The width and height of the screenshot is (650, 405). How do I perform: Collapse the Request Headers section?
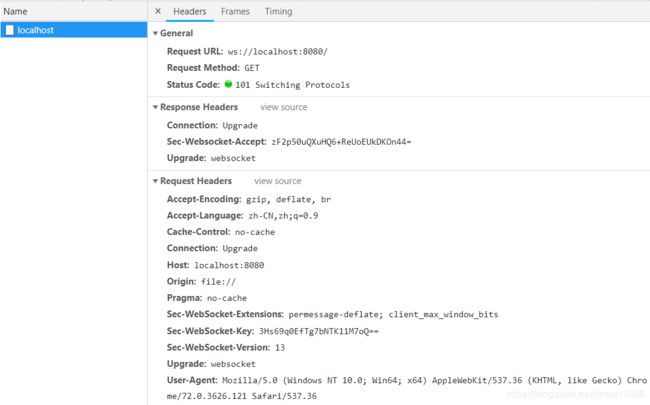click(x=155, y=181)
